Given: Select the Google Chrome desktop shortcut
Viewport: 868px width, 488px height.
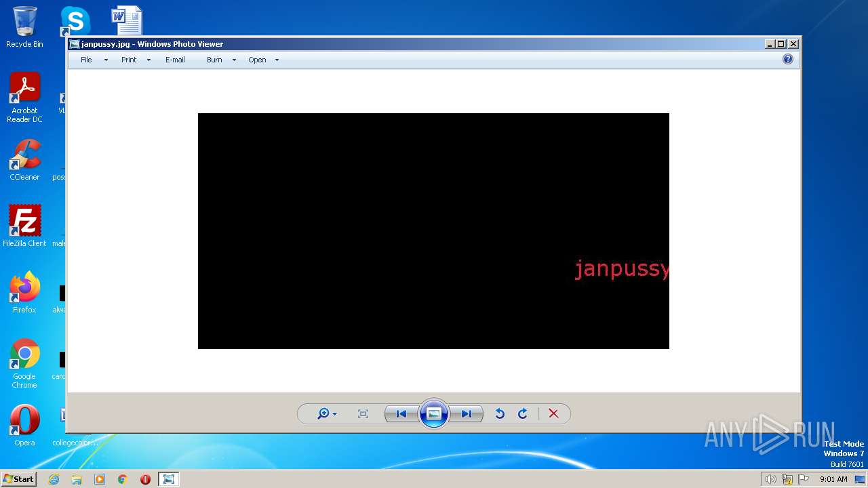Looking at the screenshot, I should tap(24, 363).
